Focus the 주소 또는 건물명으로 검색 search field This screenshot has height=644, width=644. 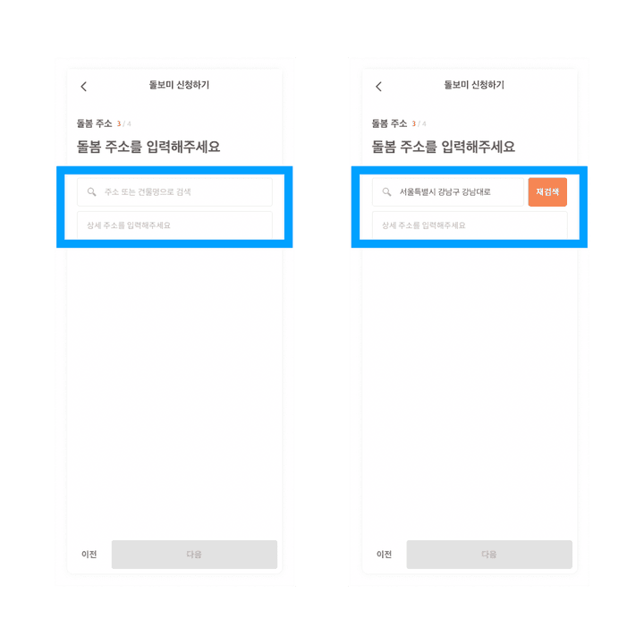[174, 191]
